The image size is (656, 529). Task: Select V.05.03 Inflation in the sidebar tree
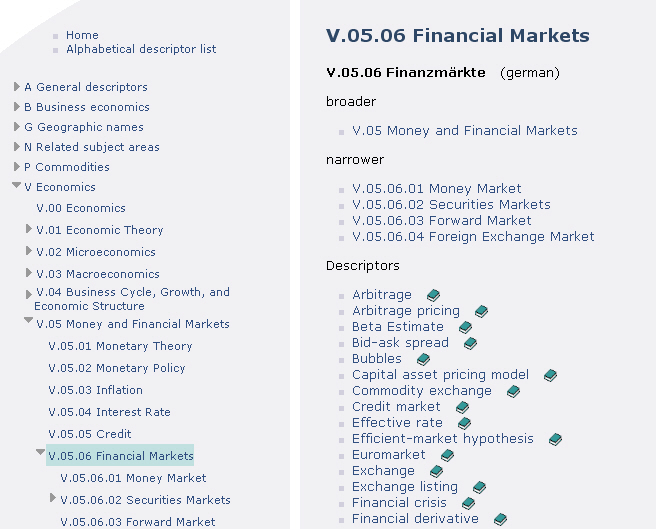point(95,390)
